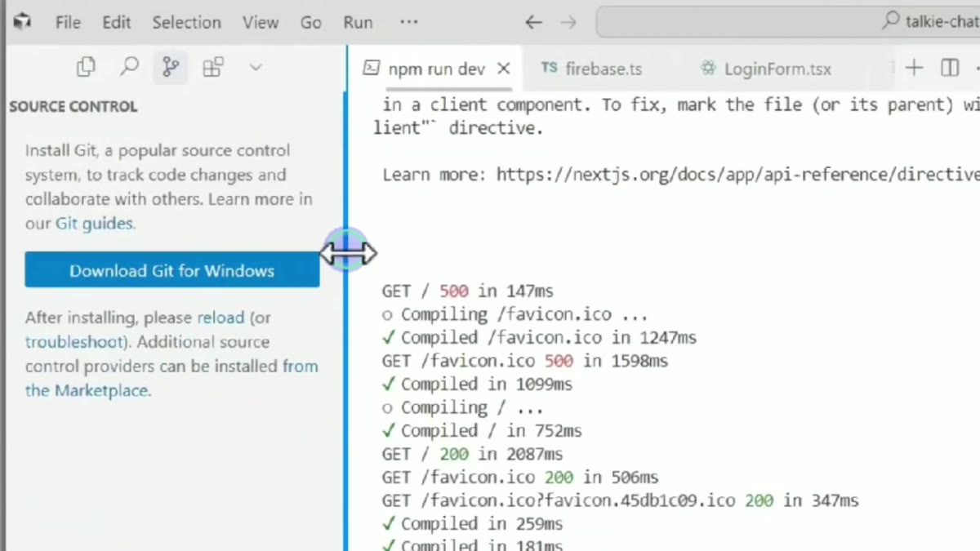
Task: Close the npm run dev tab
Action: [x=504, y=69]
